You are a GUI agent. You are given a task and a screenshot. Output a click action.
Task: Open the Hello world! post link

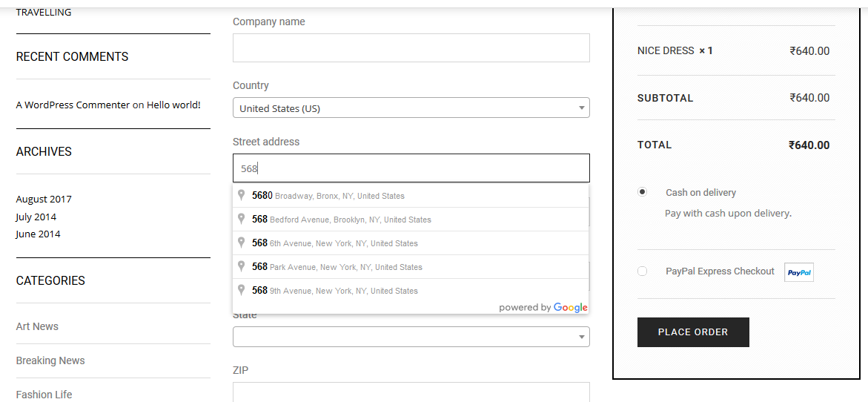(x=173, y=105)
